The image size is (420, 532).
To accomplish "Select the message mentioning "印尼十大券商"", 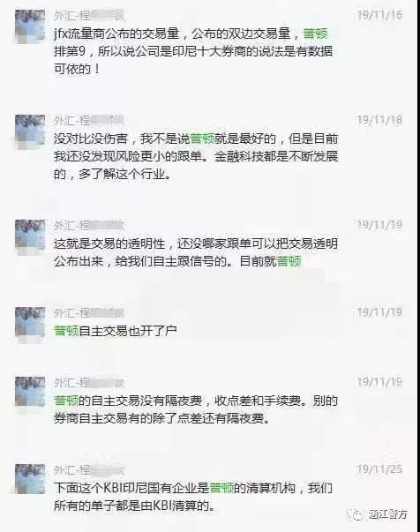I will [193, 51].
